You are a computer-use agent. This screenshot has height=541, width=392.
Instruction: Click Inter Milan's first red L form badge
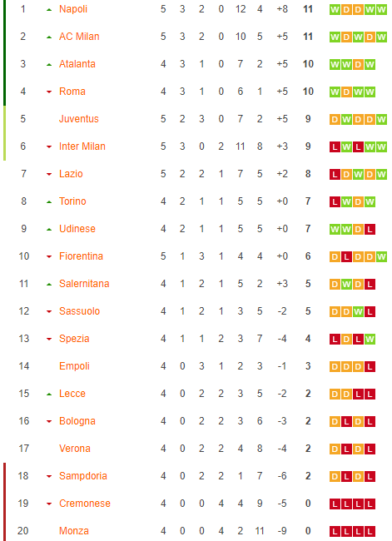[x=335, y=147]
